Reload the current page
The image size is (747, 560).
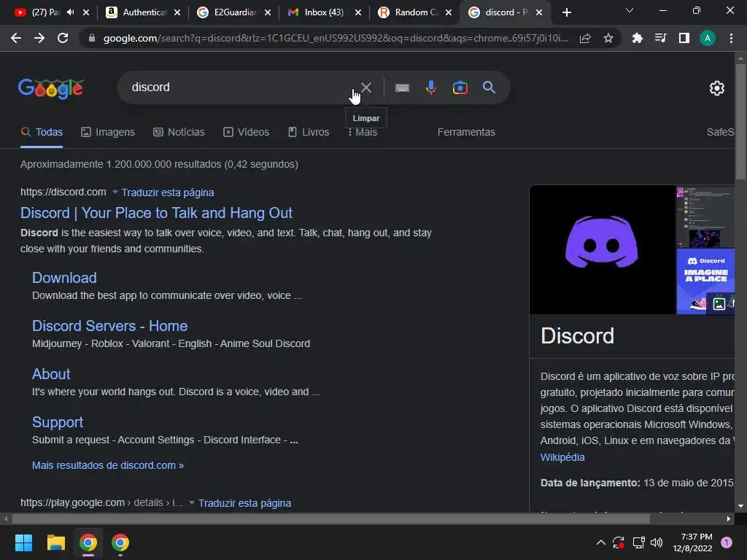click(63, 38)
